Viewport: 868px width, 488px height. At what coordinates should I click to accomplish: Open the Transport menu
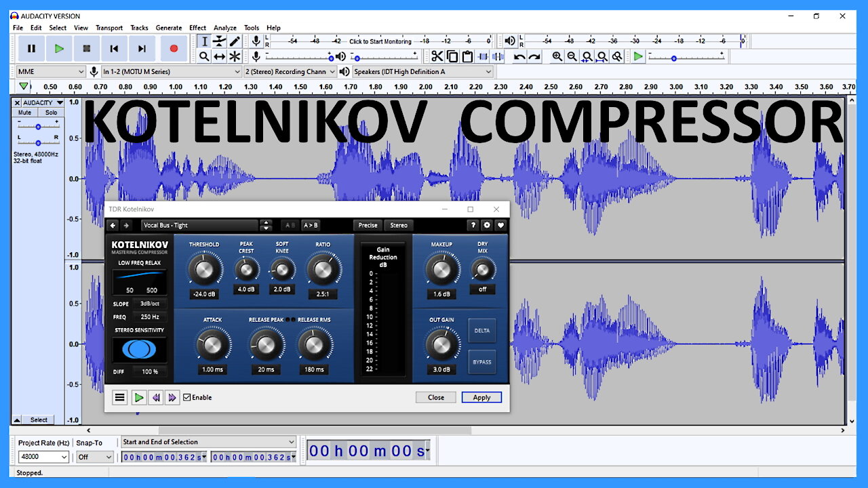109,28
